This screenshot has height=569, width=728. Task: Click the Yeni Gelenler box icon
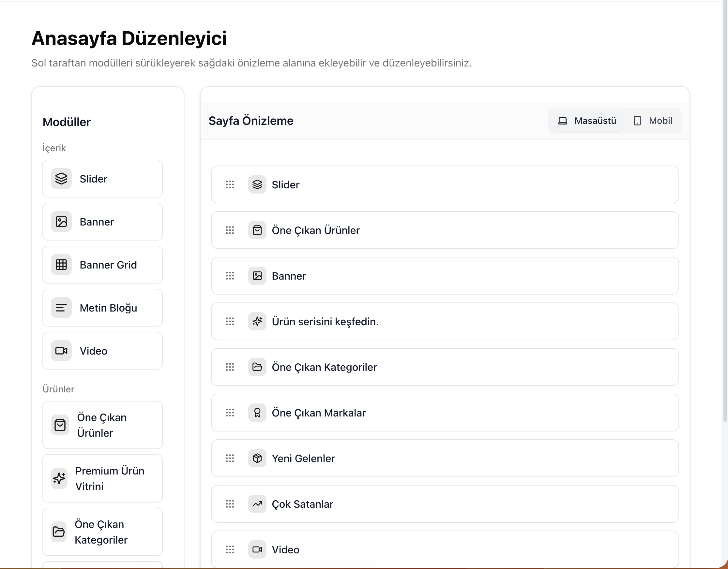click(257, 459)
